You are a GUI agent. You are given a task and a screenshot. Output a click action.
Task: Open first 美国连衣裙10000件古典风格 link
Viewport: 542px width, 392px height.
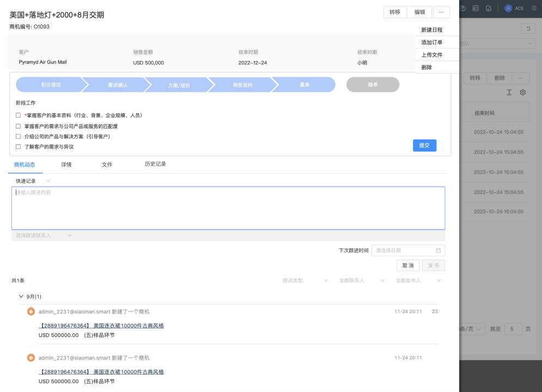[101, 326]
